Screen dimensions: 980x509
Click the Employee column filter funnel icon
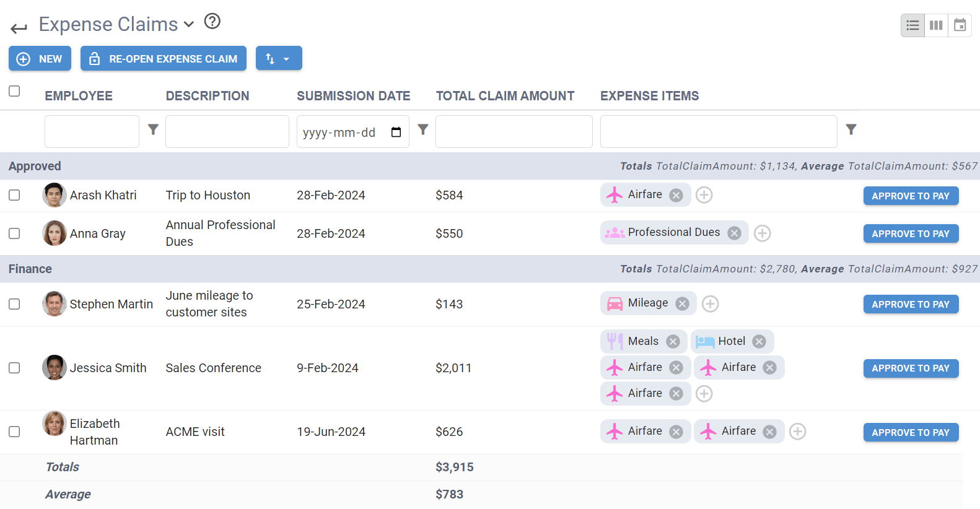[x=153, y=129]
